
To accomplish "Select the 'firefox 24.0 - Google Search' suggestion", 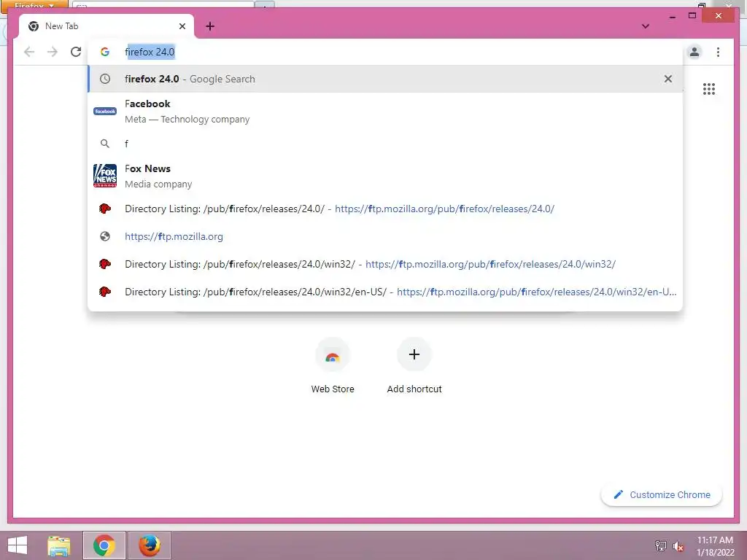I will point(385,79).
